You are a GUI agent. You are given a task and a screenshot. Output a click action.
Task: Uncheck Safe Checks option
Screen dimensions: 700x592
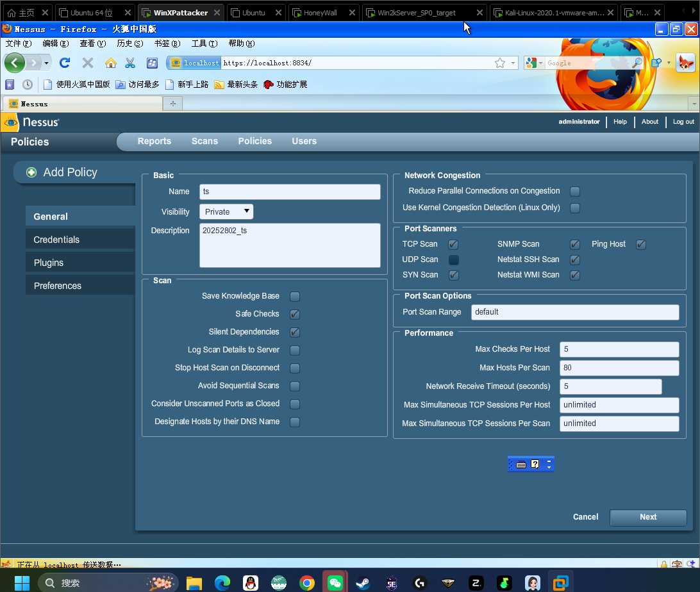(x=295, y=314)
